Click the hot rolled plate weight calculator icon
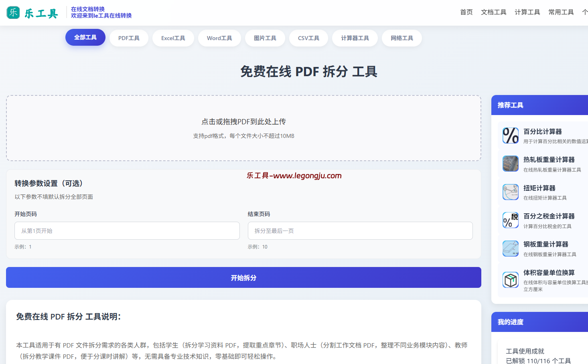The width and height of the screenshot is (588, 364). pyautogui.click(x=510, y=164)
